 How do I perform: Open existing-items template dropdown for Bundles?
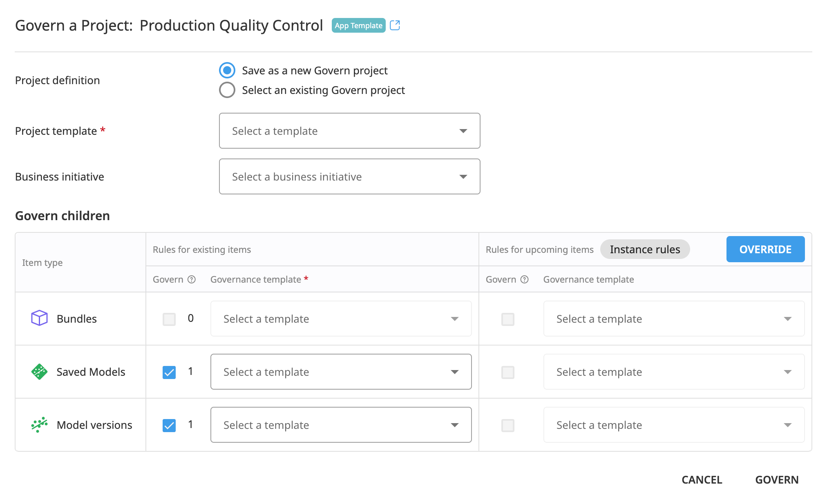pyautogui.click(x=341, y=319)
